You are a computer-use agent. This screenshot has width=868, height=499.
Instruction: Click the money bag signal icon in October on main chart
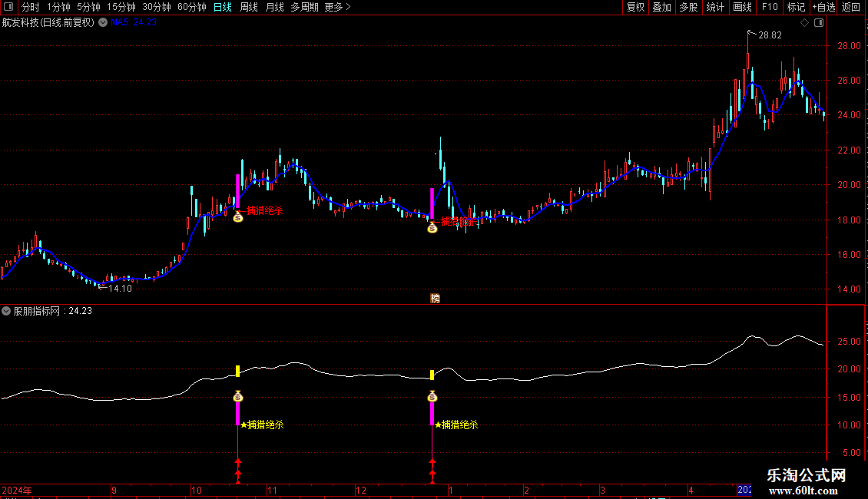[238, 217]
